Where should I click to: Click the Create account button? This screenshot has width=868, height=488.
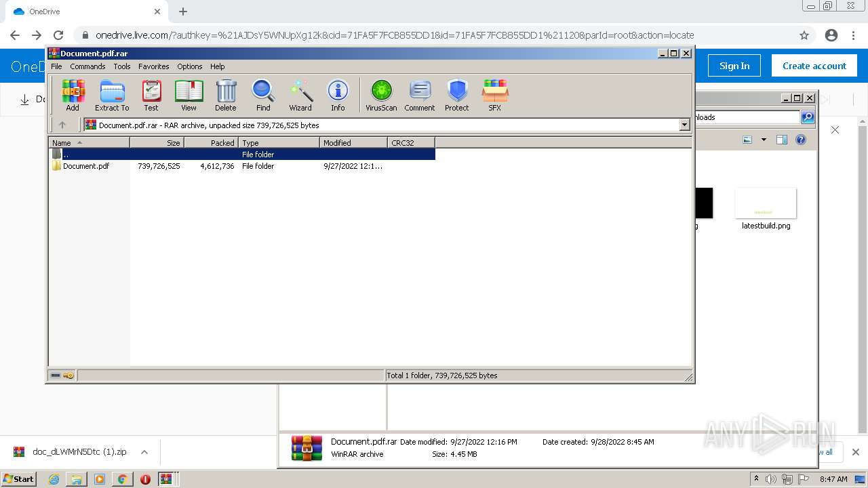coord(814,66)
